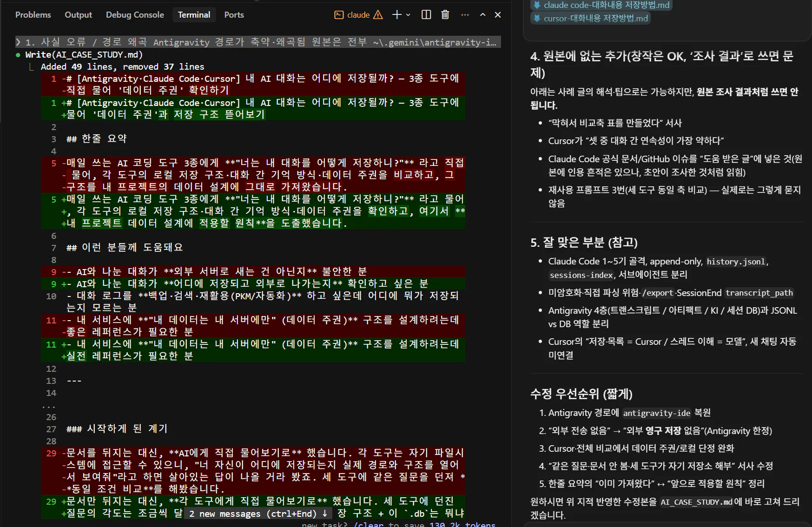Viewport: 812px width, 527px height.
Task: Open the 'claude code-대화내용 저장방법.md' file chip
Action: pyautogui.click(x=601, y=5)
